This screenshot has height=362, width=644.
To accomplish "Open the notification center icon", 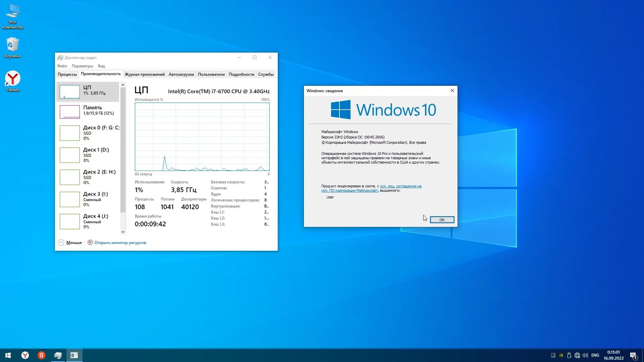I will coord(633,355).
